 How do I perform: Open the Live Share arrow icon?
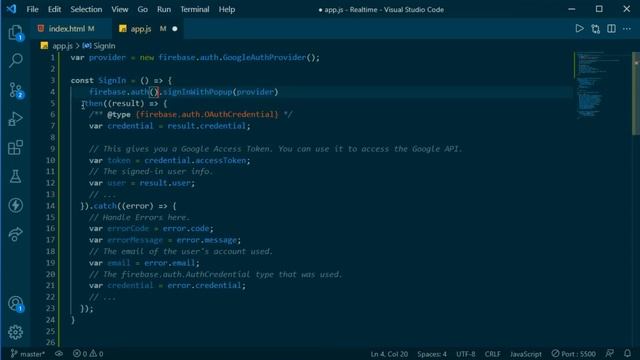coord(16,234)
